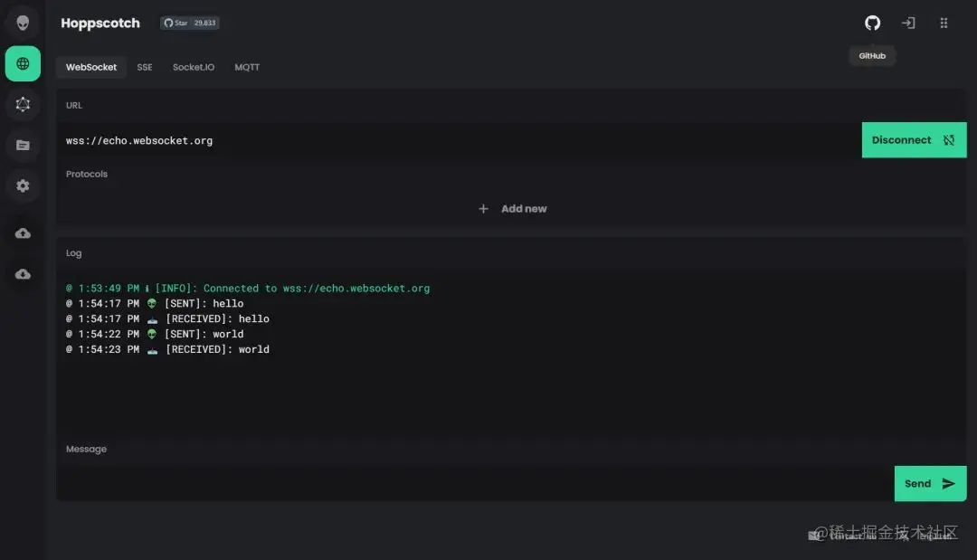The height and width of the screenshot is (560, 977).
Task: Click the GitHub Star count badge
Action: (190, 23)
